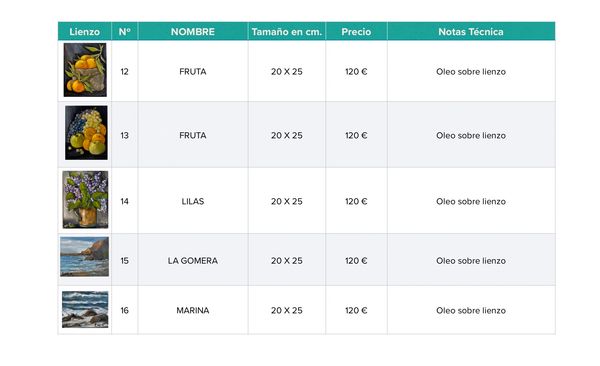
Task: Click the LILAS name cell
Action: (x=193, y=201)
